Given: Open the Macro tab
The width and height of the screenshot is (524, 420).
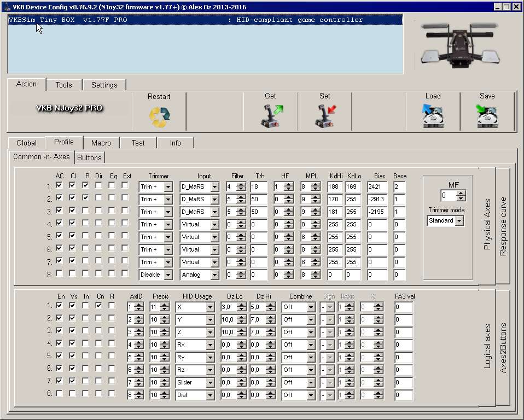Looking at the screenshot, I should click(101, 143).
